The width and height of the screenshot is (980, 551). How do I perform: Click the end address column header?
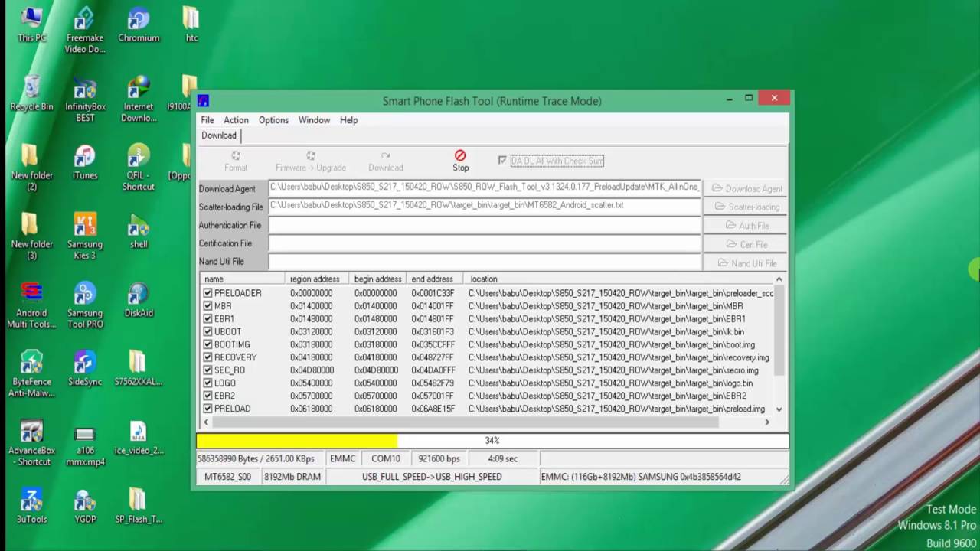(436, 279)
